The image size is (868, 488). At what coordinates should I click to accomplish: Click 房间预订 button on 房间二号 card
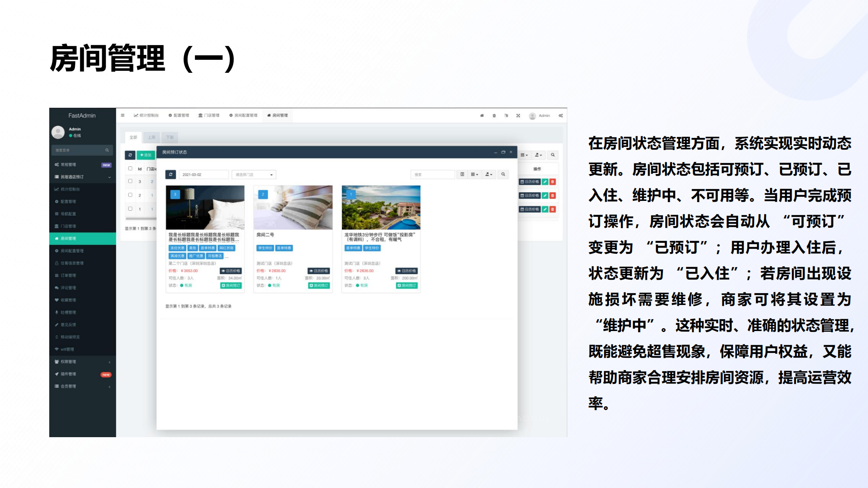tap(319, 285)
